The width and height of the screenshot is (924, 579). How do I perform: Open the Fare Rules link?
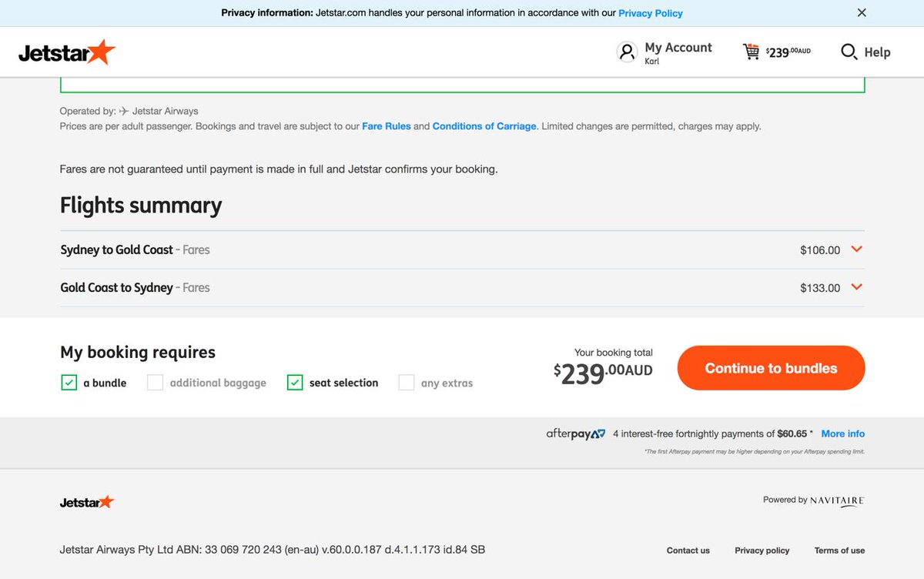(x=387, y=126)
